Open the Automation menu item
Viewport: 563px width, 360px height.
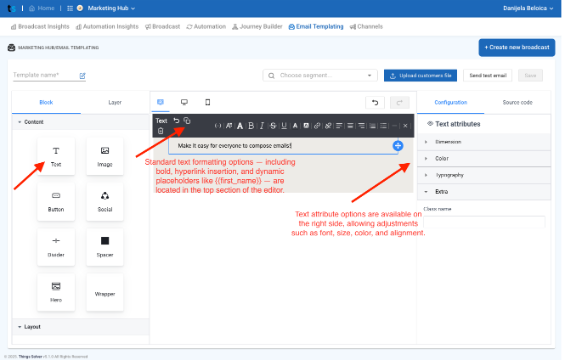(206, 27)
